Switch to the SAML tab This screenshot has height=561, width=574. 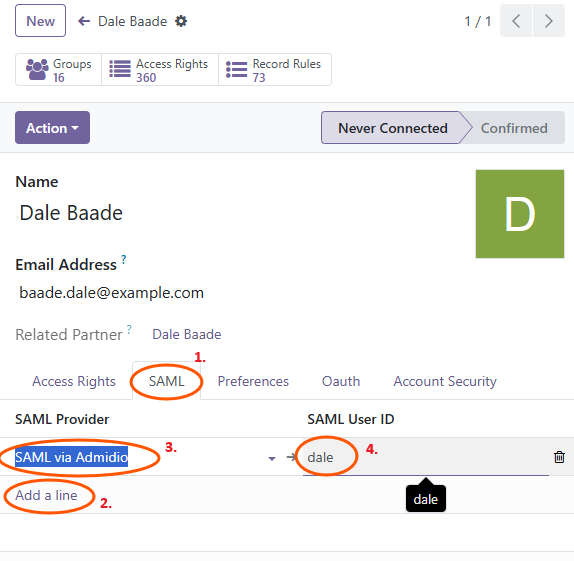tap(167, 381)
